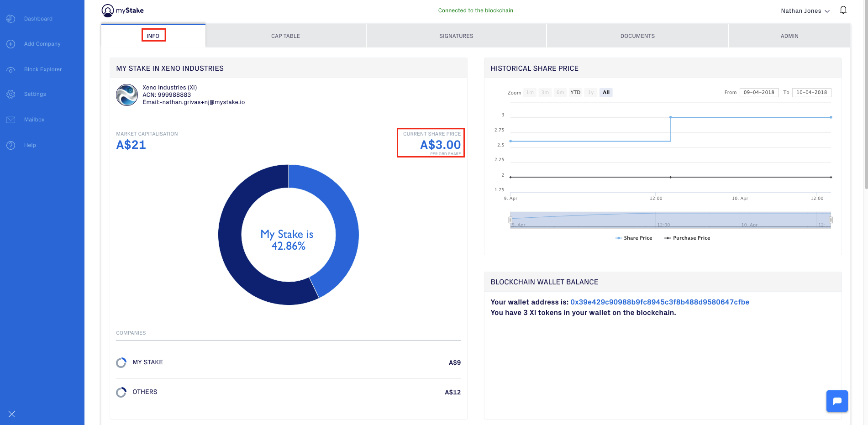Click the A$3.00 current share price

(x=440, y=145)
